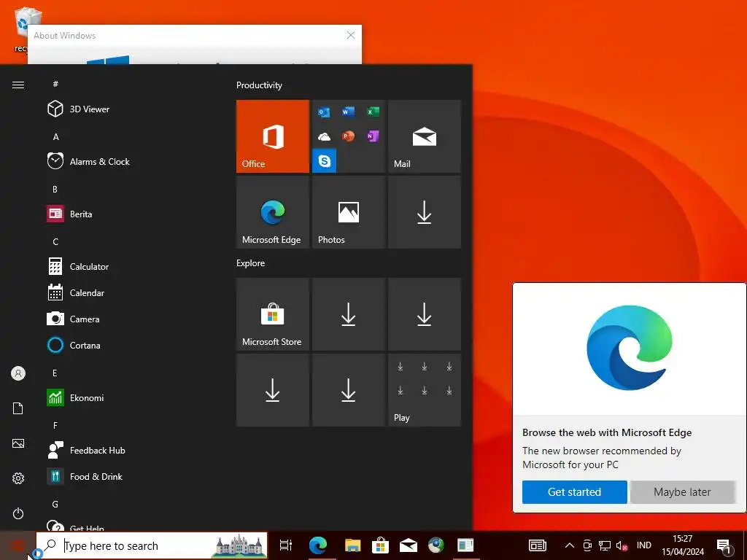Click Maybe later in the Edge popup
The width and height of the screenshot is (747, 560).
(682, 492)
